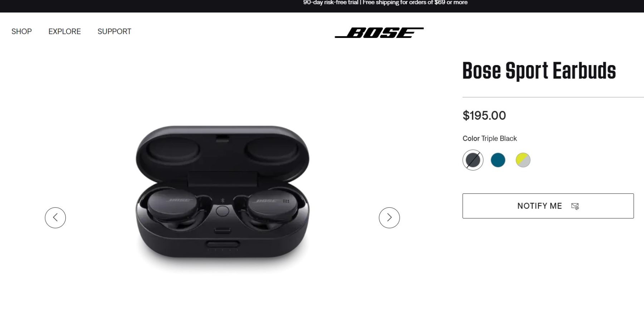Image resolution: width=644 pixels, height=332 pixels.
Task: Click the charging case lid in the image
Action: coord(223,154)
